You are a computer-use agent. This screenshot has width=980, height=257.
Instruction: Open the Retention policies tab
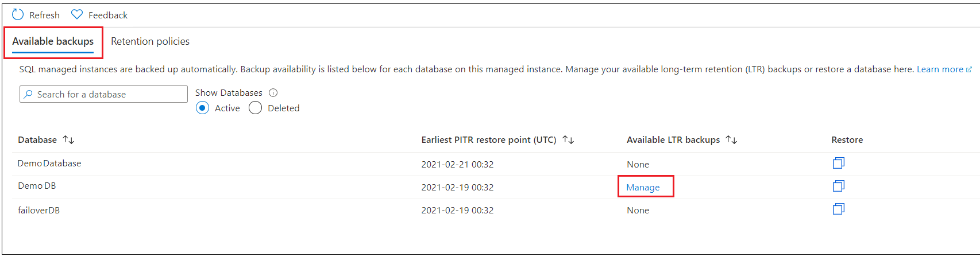click(150, 41)
